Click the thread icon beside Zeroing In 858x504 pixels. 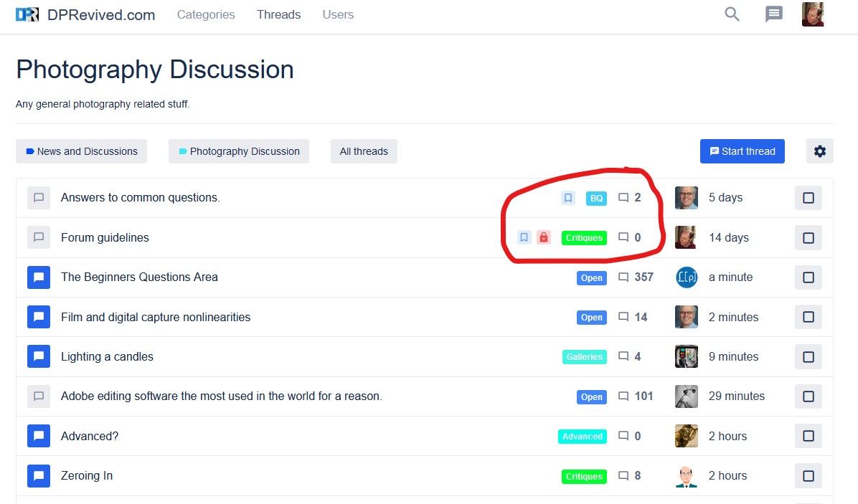click(x=39, y=476)
